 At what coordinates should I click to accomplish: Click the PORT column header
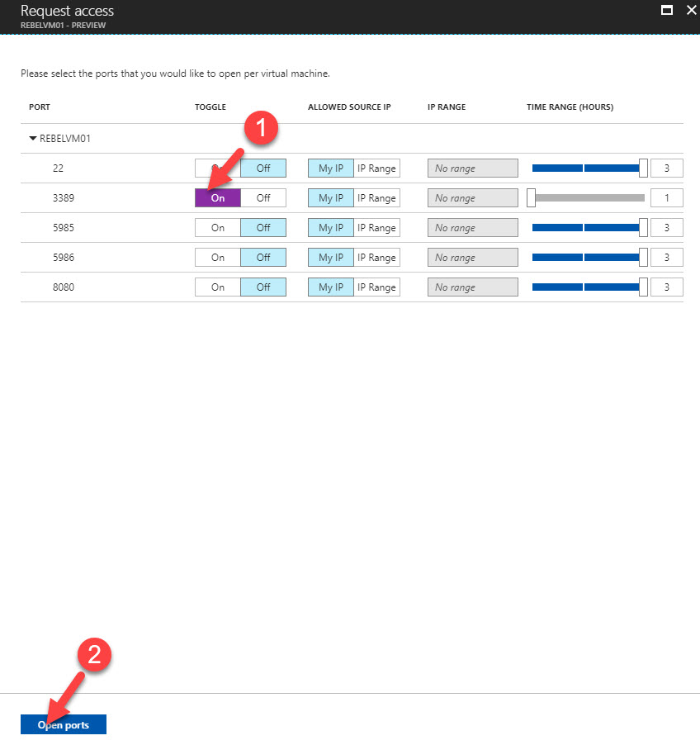(40, 107)
